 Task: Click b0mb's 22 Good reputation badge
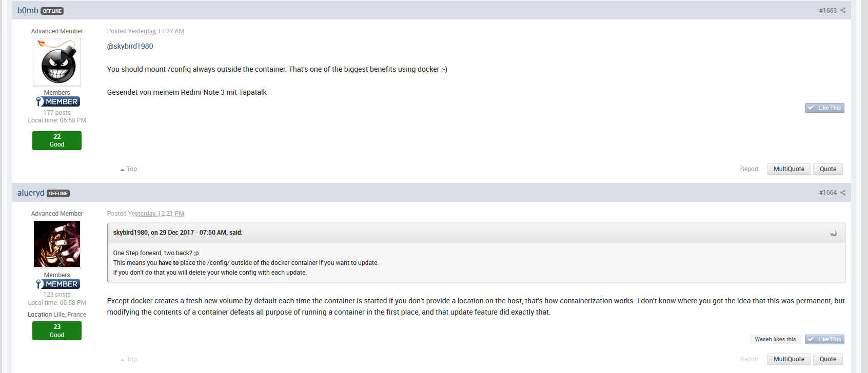point(57,140)
